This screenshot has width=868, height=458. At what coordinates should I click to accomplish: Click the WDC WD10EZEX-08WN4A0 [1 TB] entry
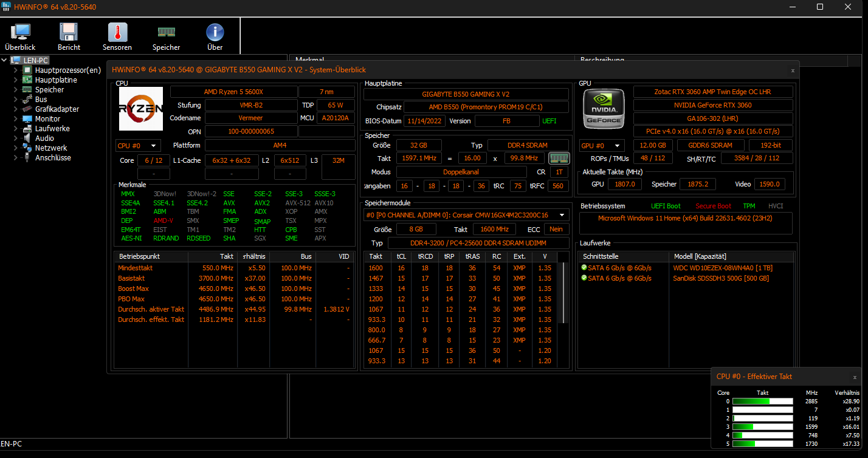pos(723,267)
